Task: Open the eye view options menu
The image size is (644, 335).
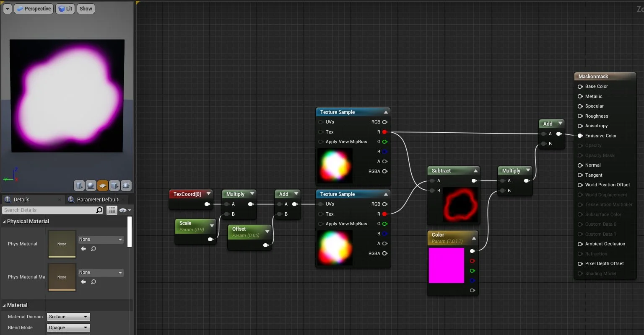Action: 125,210
